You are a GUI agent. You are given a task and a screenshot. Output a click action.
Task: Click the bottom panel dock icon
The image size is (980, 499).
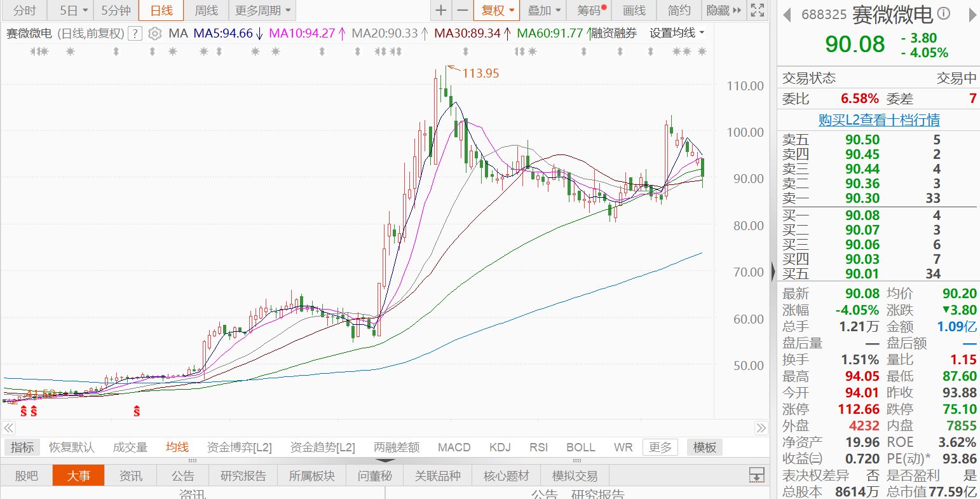tap(756, 475)
